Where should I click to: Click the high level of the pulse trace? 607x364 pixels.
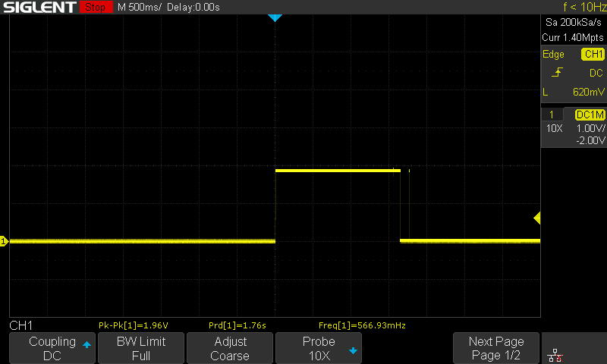click(338, 170)
